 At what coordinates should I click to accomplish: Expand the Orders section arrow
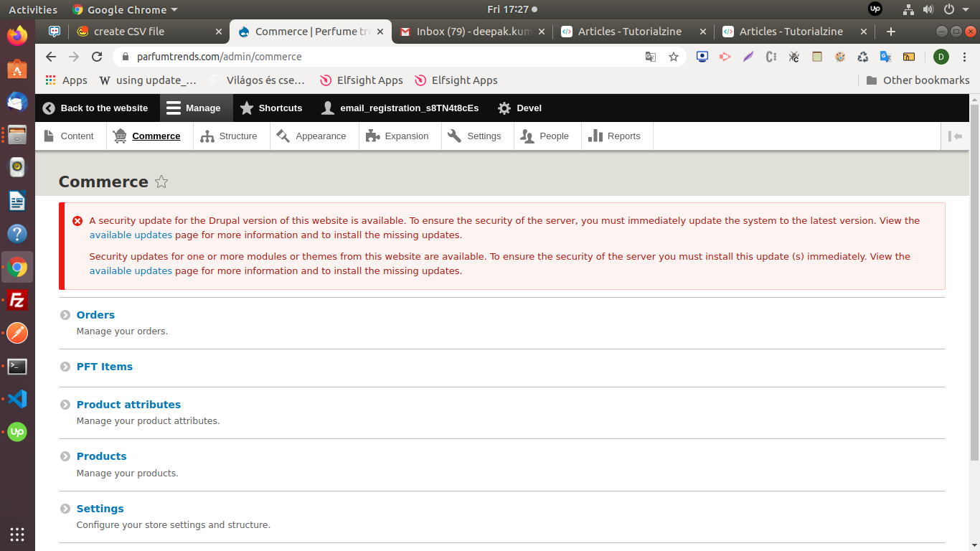[65, 315]
